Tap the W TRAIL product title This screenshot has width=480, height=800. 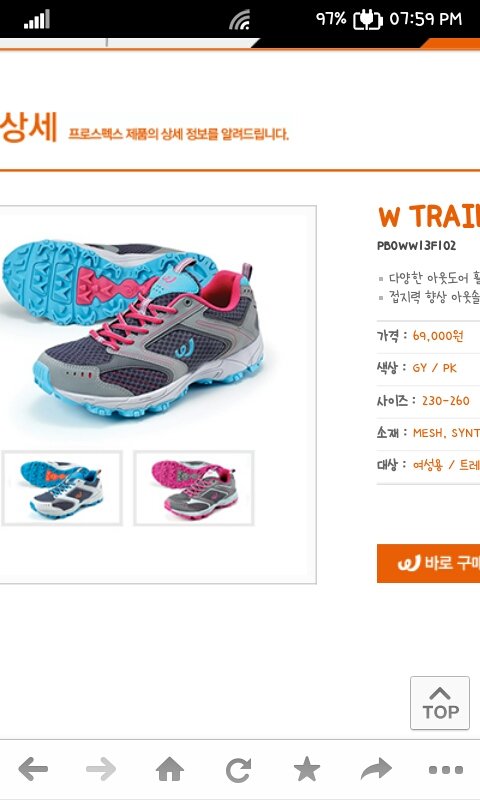[429, 216]
